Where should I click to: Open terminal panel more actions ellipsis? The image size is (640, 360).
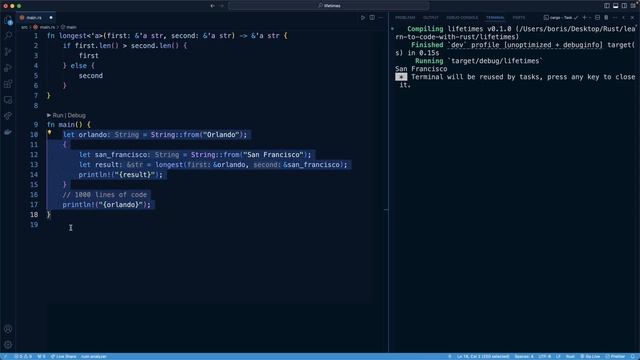[615, 18]
